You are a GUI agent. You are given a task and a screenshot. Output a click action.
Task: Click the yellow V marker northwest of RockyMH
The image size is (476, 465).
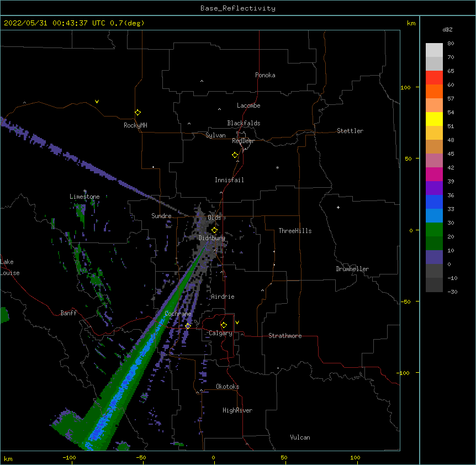click(x=97, y=102)
